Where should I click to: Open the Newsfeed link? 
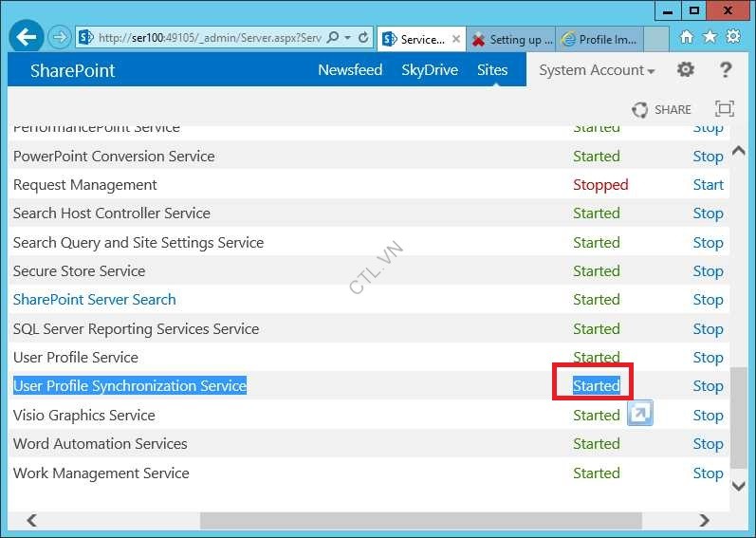(x=350, y=70)
